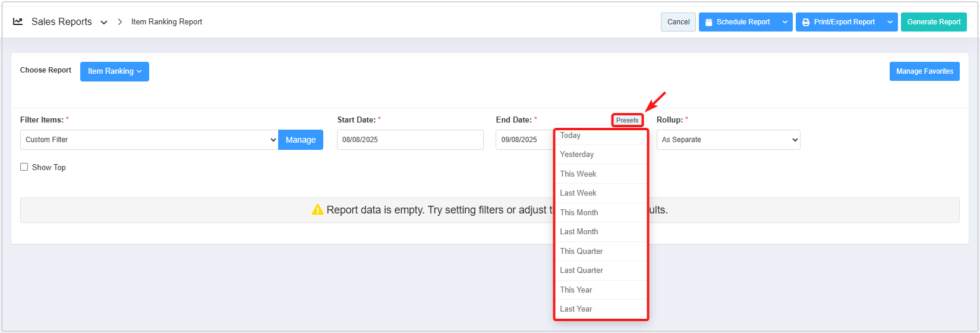Viewport: 980px width, 333px height.
Task: Click the Manage Favorites button
Action: (x=924, y=71)
